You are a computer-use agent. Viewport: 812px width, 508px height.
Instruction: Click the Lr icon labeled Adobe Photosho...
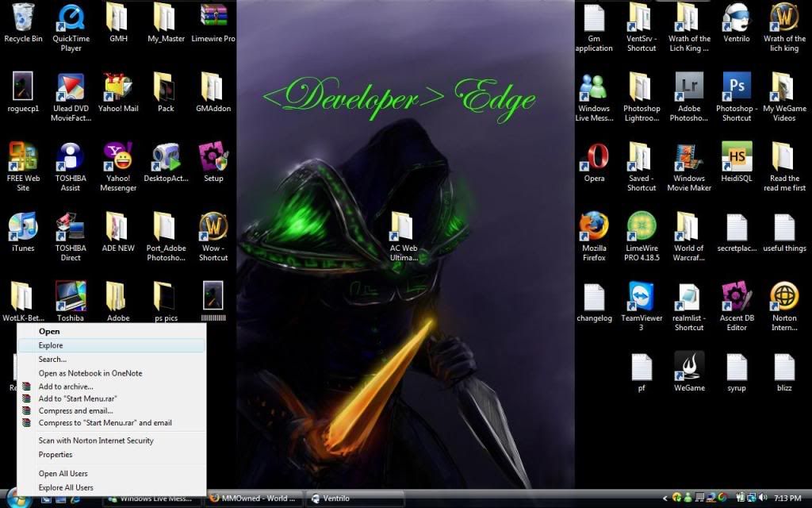689,87
